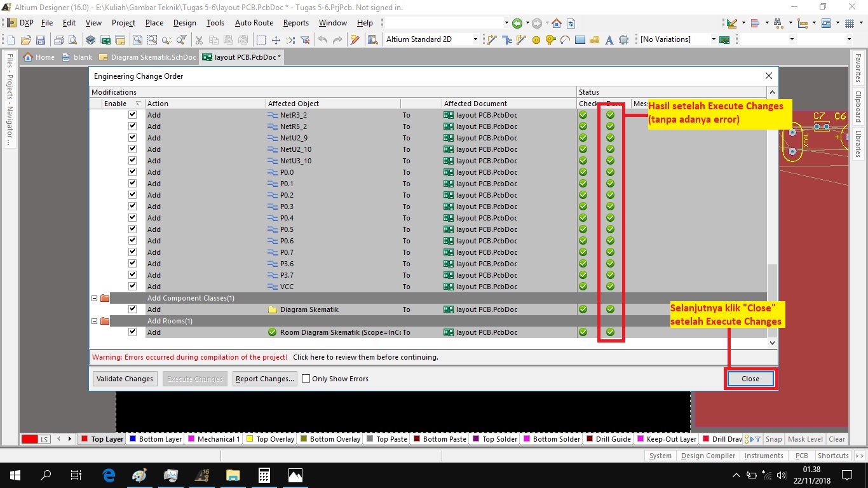
Task: Enable Only Show Errors checkbox
Action: coord(306,379)
